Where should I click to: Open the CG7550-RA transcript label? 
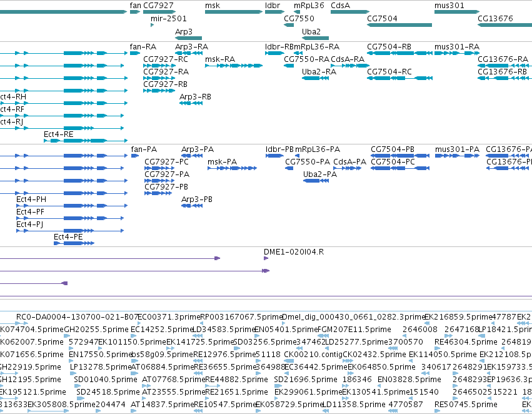coord(306,59)
